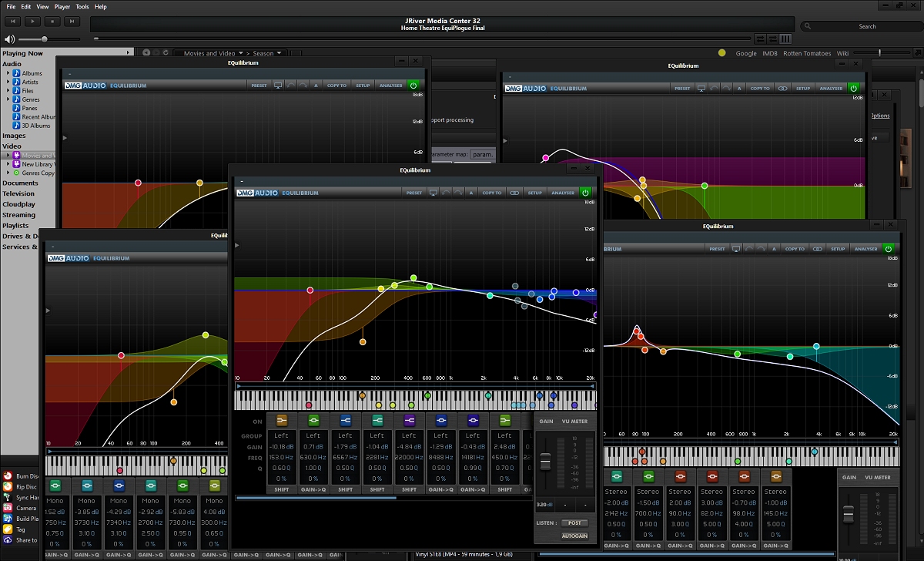Click the AUTOGAIN button

coord(574,536)
